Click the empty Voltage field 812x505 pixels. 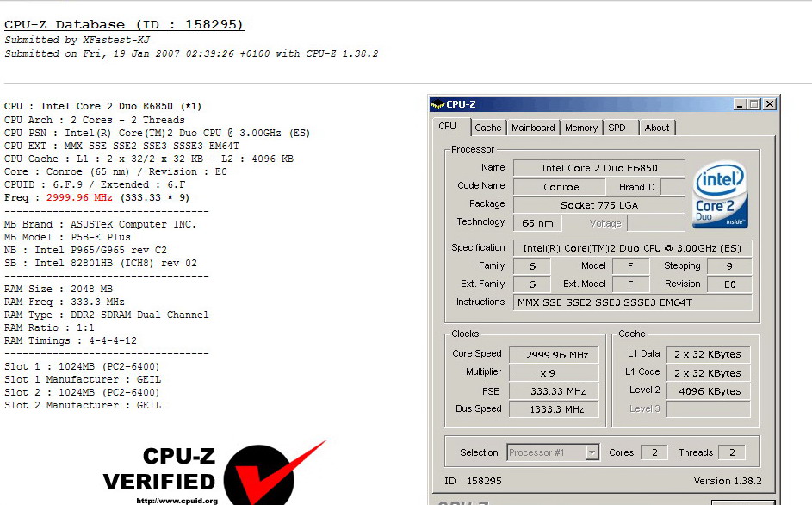pos(656,223)
